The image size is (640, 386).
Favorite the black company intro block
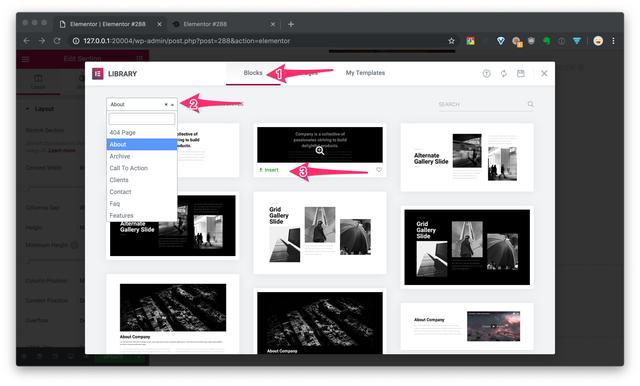point(379,170)
